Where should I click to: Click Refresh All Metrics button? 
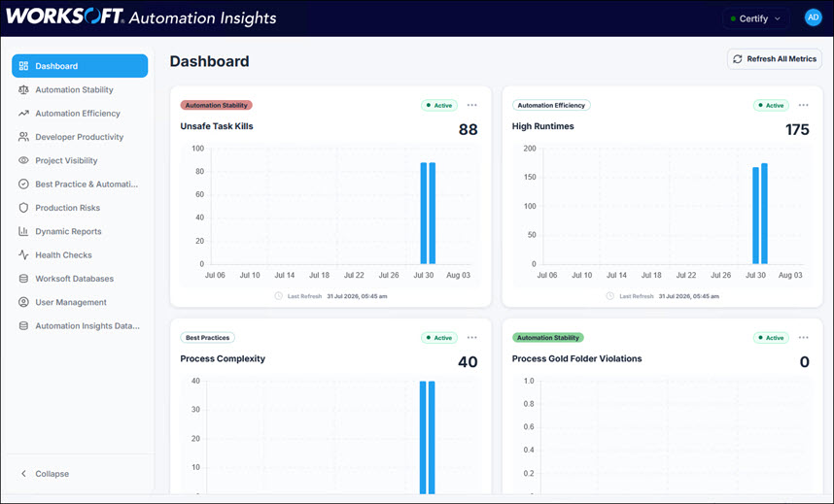click(x=775, y=59)
